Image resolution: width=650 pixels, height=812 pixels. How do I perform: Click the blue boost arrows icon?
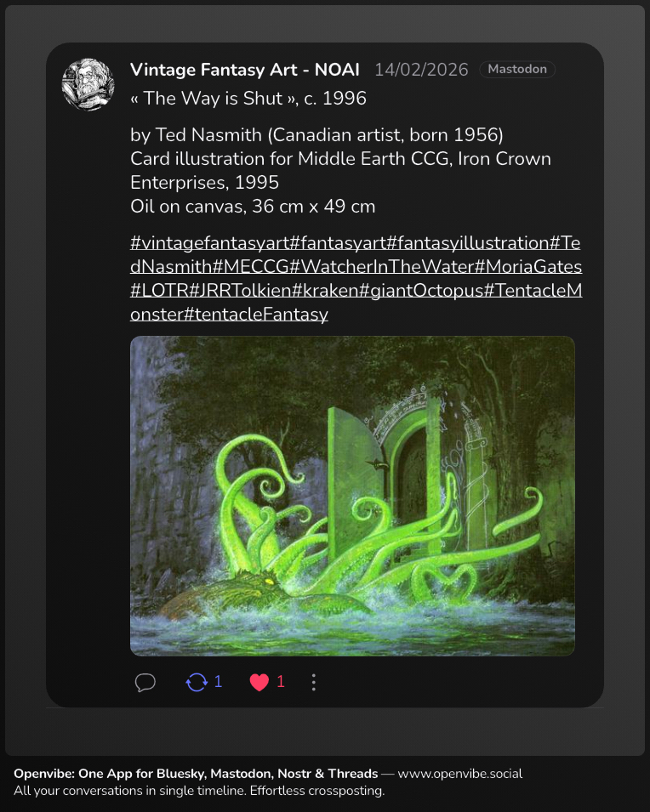(197, 682)
